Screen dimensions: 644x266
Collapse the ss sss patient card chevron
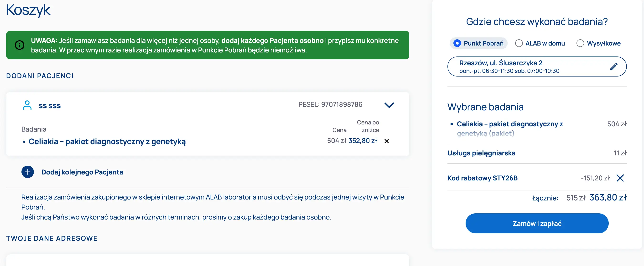pyautogui.click(x=389, y=105)
